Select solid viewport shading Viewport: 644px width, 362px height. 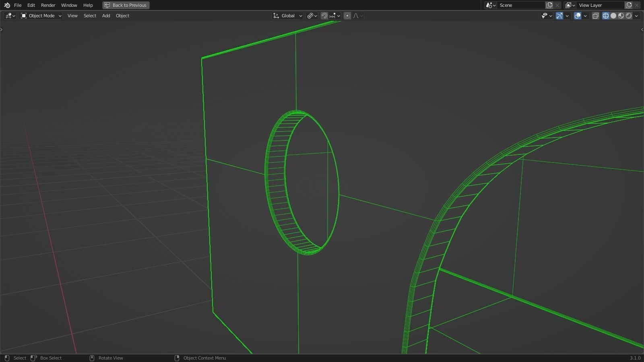click(613, 16)
